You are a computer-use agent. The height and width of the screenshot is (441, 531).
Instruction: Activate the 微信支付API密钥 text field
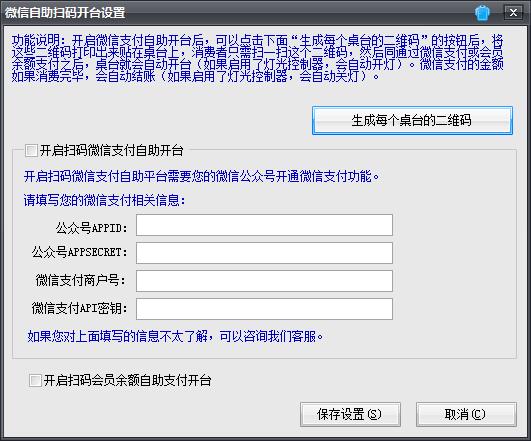click(264, 309)
